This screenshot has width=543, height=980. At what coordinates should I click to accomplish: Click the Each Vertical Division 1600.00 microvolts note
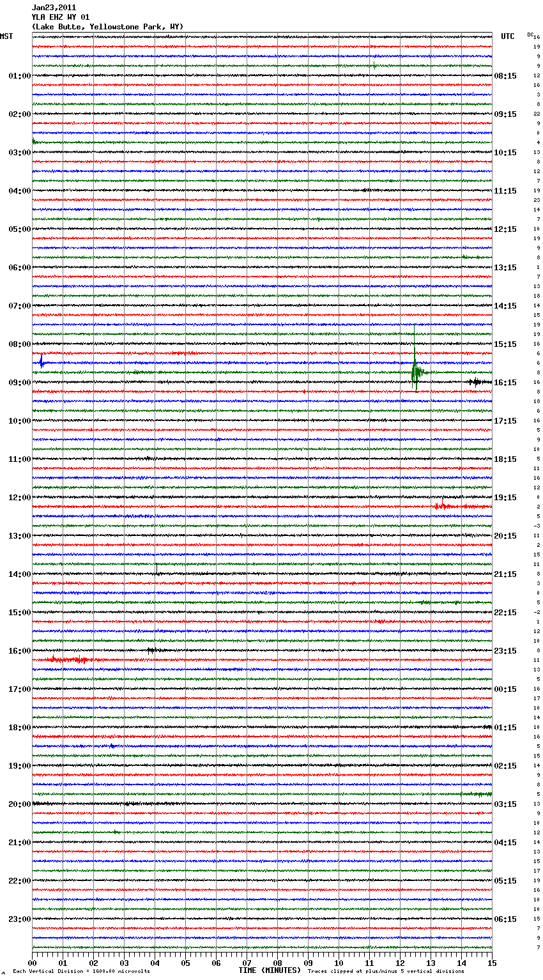tap(81, 971)
